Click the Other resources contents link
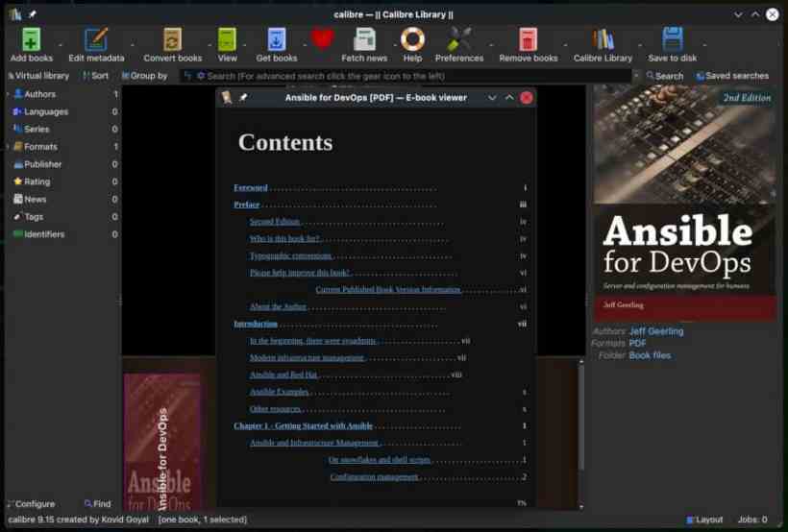This screenshot has height=532, width=788. coord(275,409)
